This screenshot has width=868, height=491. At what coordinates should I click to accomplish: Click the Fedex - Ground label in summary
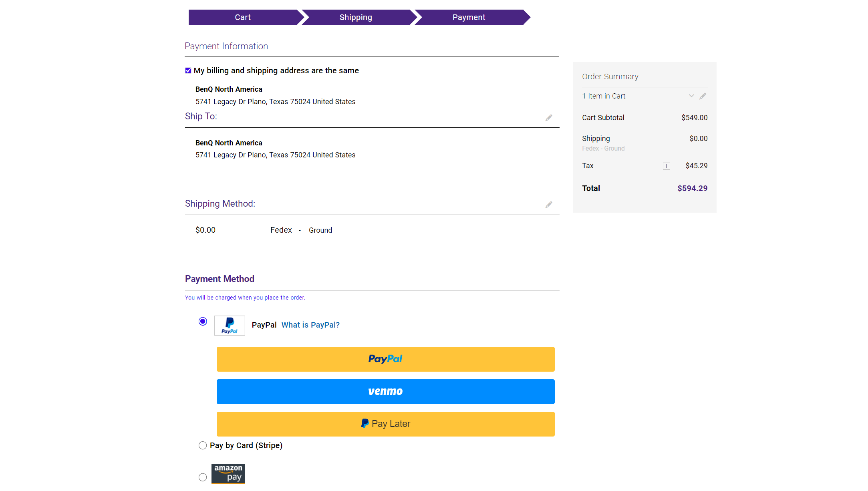603,149
